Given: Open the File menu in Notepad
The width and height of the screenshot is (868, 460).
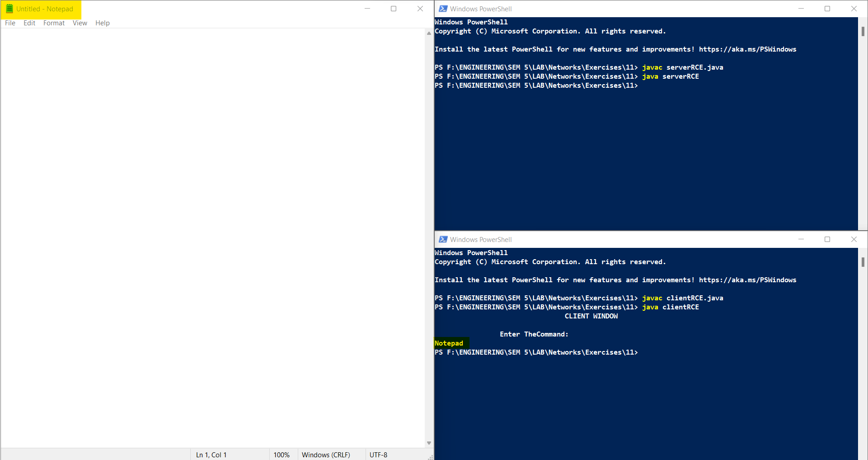Looking at the screenshot, I should coord(10,23).
